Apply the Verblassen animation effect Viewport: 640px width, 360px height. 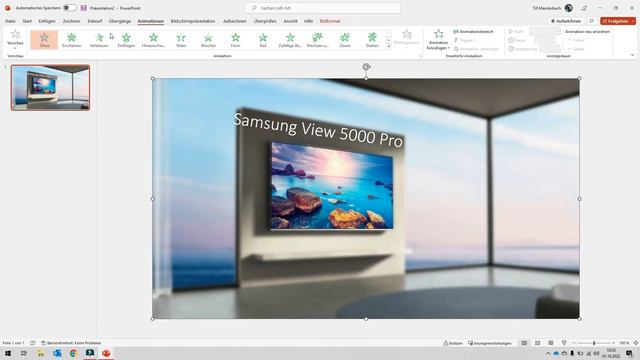coord(99,40)
